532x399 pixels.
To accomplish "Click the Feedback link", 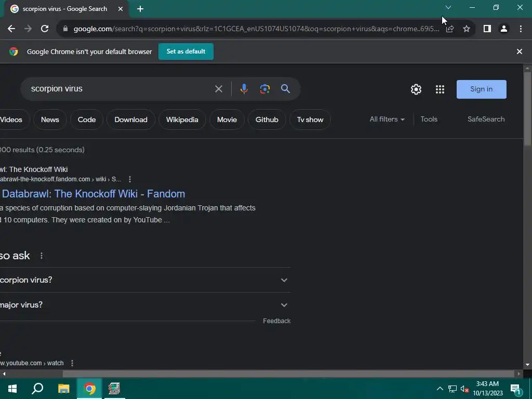I will 277,321.
